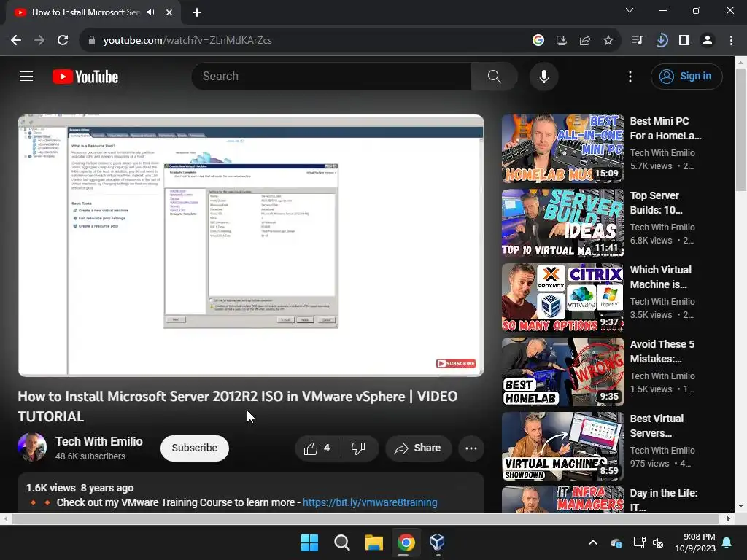Click the Top Server Builds title
This screenshot has height=560, width=747.
click(x=656, y=203)
